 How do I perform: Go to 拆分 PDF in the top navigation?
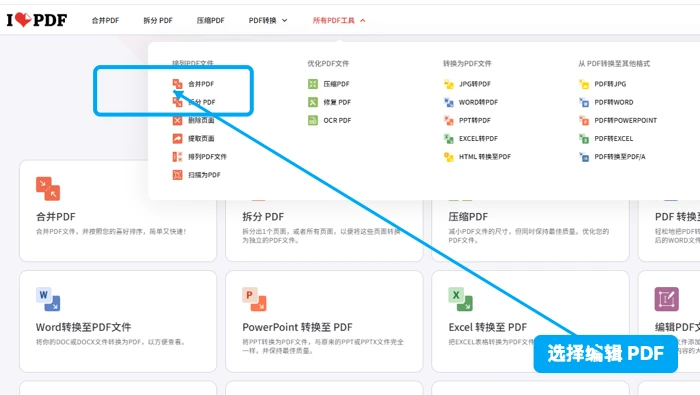(x=158, y=21)
